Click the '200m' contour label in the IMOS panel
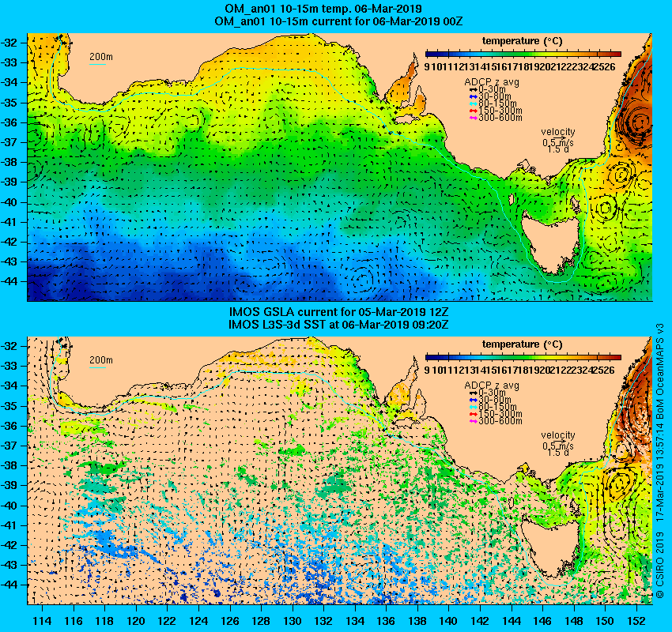 tap(101, 360)
